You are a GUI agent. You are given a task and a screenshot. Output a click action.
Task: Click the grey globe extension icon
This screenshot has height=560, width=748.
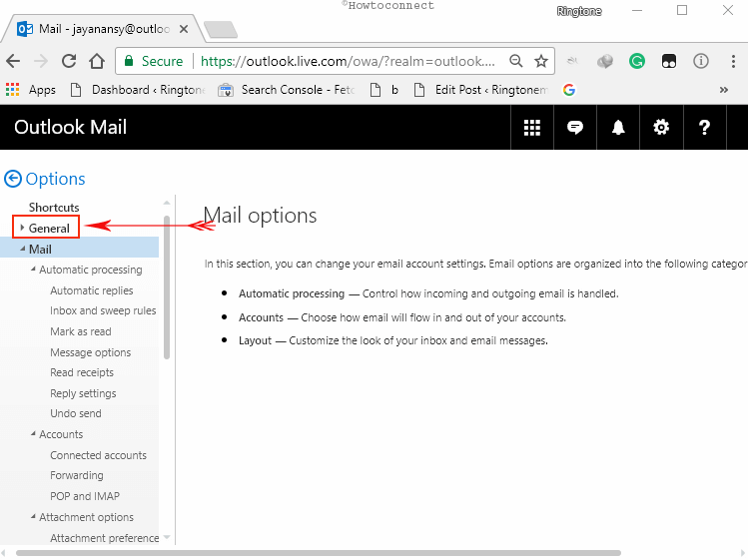[605, 61]
